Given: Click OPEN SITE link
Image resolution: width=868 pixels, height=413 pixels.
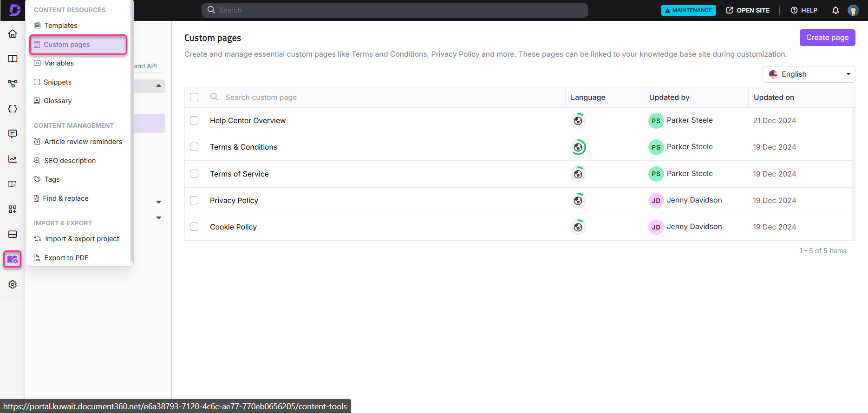Looking at the screenshot, I should click(748, 10).
